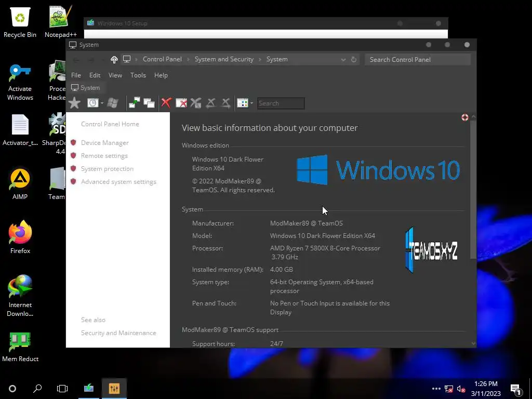
Task: Open System protection link
Action: [107, 169]
